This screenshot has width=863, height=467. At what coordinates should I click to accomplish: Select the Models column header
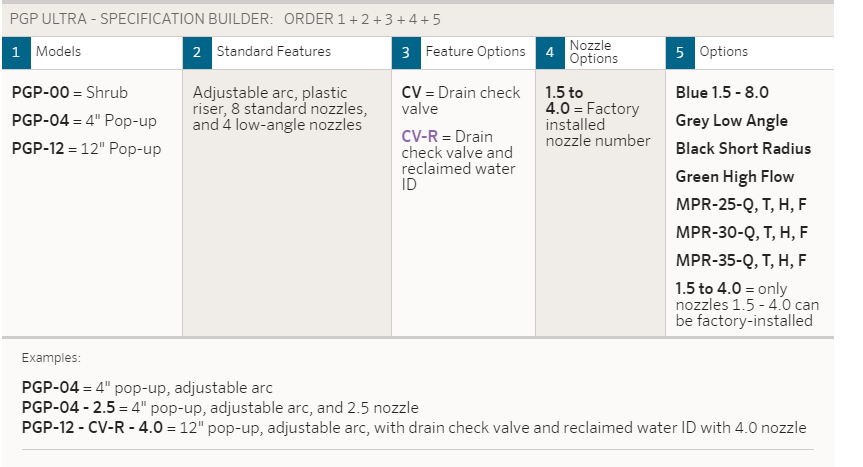pos(58,51)
